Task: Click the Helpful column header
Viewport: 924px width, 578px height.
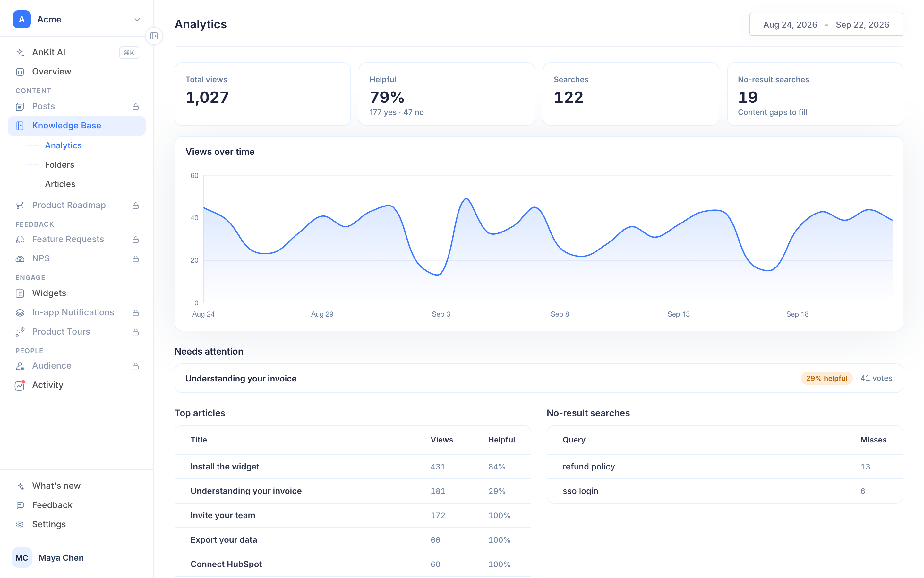Action: coord(501,440)
